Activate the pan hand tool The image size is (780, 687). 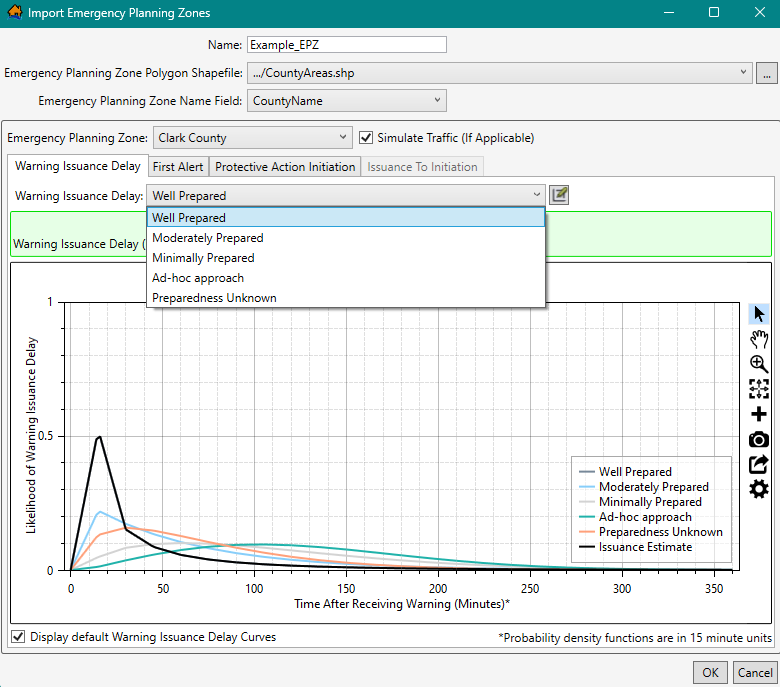point(759,339)
